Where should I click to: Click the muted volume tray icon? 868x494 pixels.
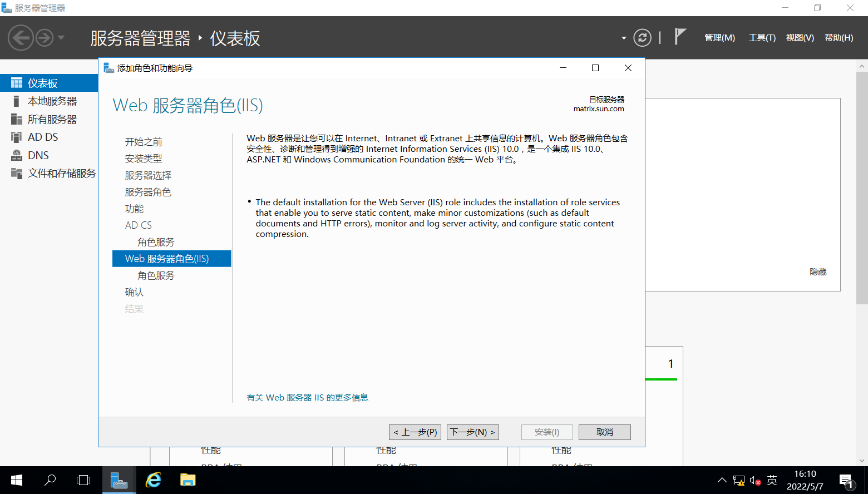pyautogui.click(x=755, y=480)
